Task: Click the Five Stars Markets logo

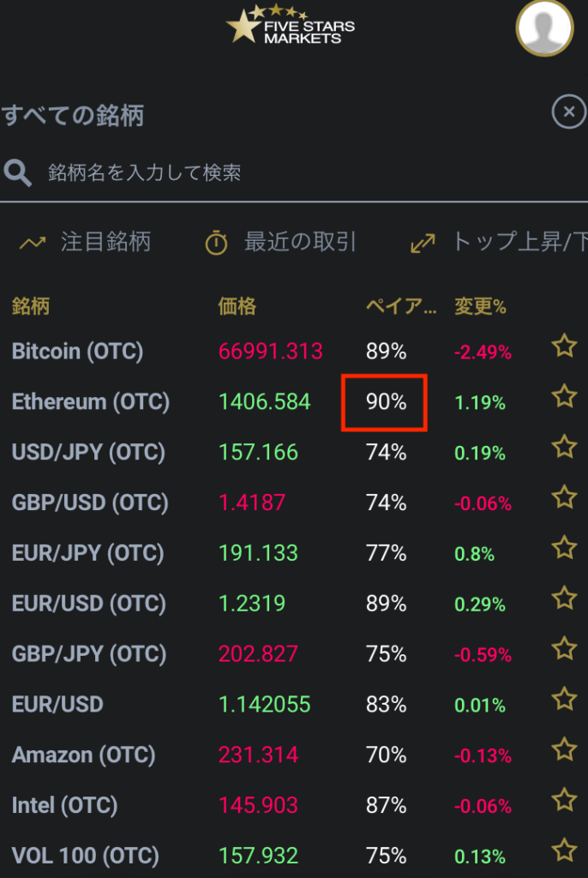Action: (x=290, y=25)
